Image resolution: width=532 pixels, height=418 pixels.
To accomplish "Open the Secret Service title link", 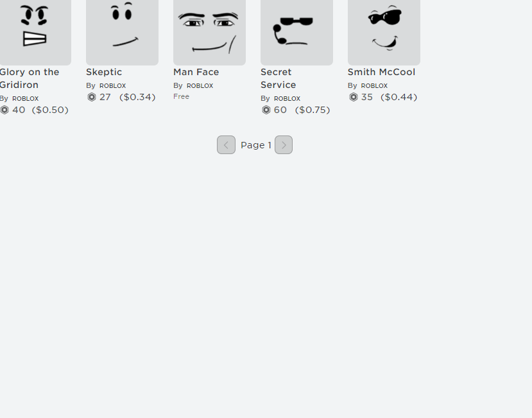I will [x=279, y=78].
